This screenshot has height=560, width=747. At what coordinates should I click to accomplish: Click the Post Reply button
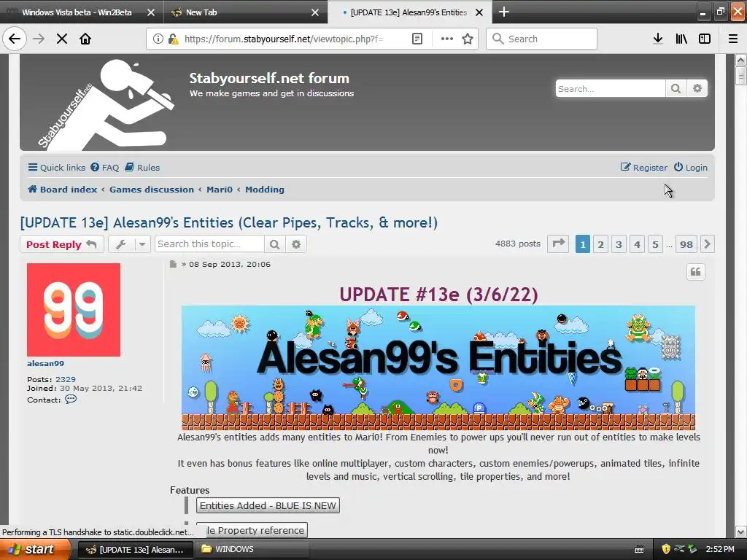tap(62, 244)
